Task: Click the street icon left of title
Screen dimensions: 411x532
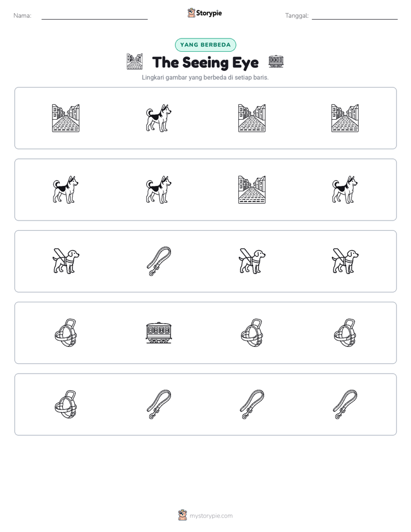Action: tap(135, 62)
